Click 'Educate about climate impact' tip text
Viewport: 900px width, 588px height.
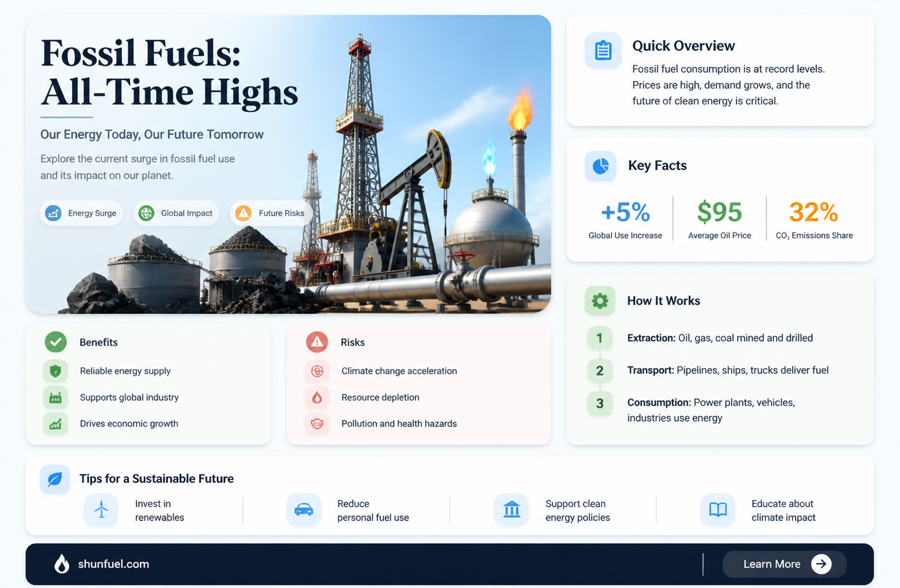point(783,510)
